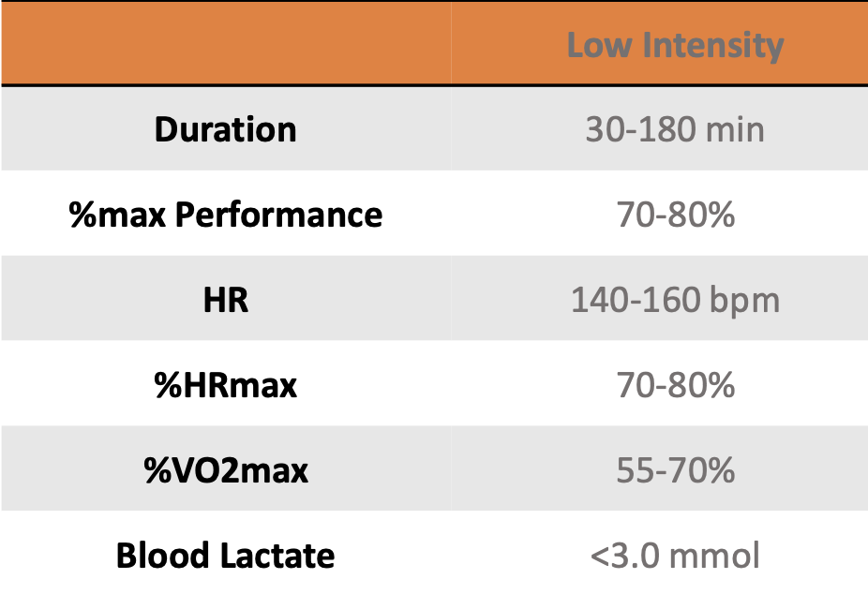Select the %VO2max row label

225,470
